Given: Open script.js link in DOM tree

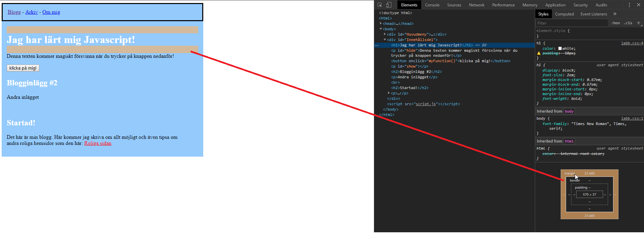Looking at the screenshot, I should pyautogui.click(x=426, y=104).
